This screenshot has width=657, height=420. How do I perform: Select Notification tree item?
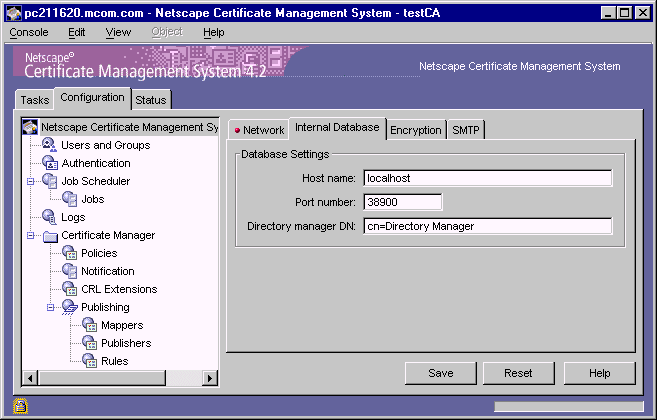click(108, 271)
